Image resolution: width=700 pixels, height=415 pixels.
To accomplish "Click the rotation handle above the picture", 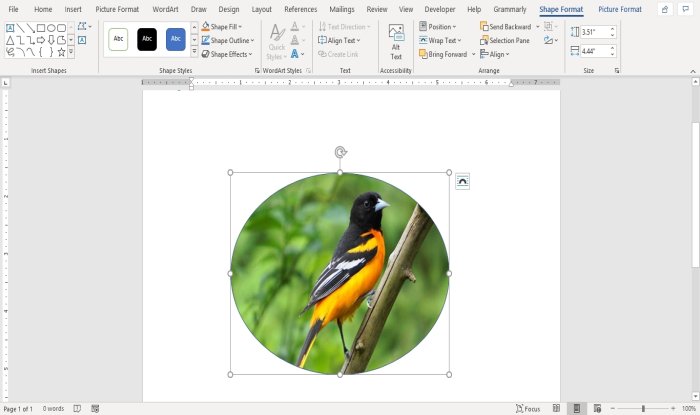I will coord(340,152).
